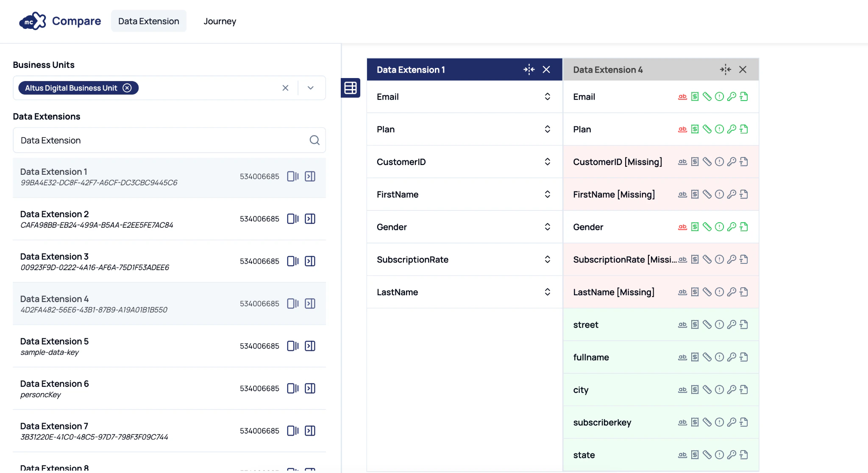Image resolution: width=868 pixels, height=473 pixels.
Task: Expand the LastName field sorter
Action: click(548, 292)
